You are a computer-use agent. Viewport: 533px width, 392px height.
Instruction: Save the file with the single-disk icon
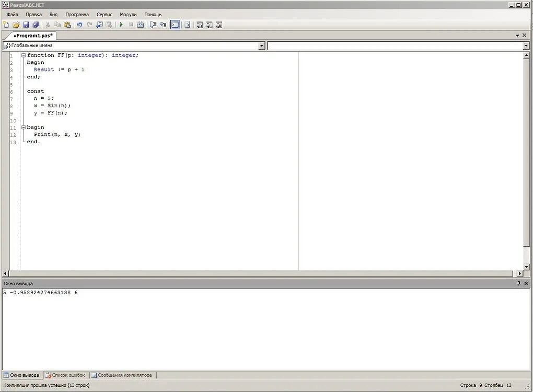coord(26,25)
